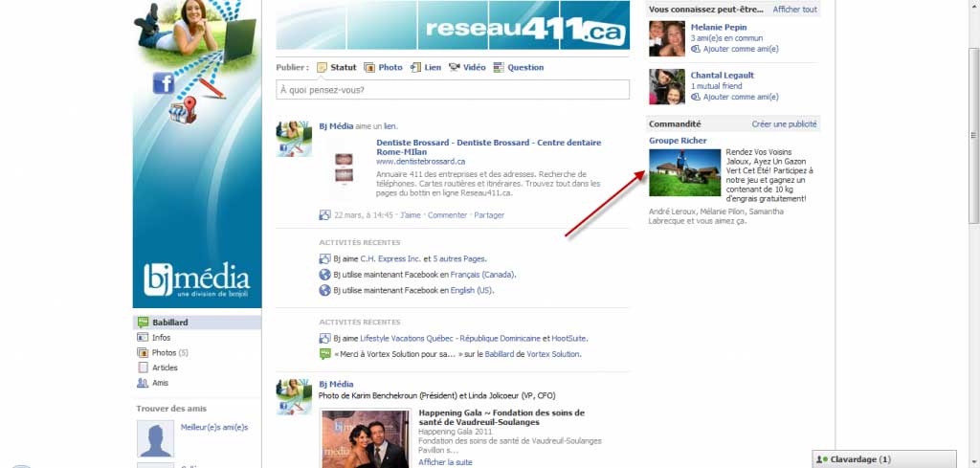Click Ajouter comme ami(e) for Chantal Legault

(741, 97)
